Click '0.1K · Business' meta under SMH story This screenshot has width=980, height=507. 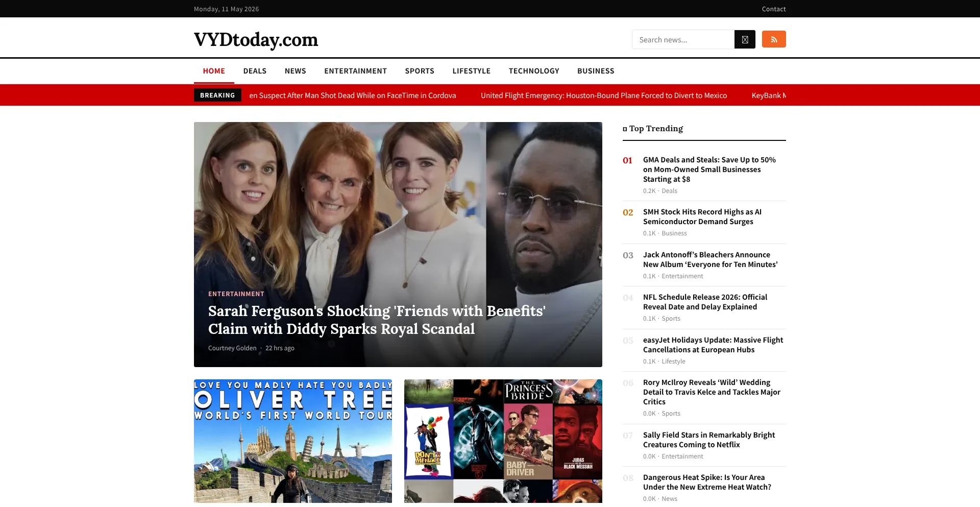click(665, 233)
